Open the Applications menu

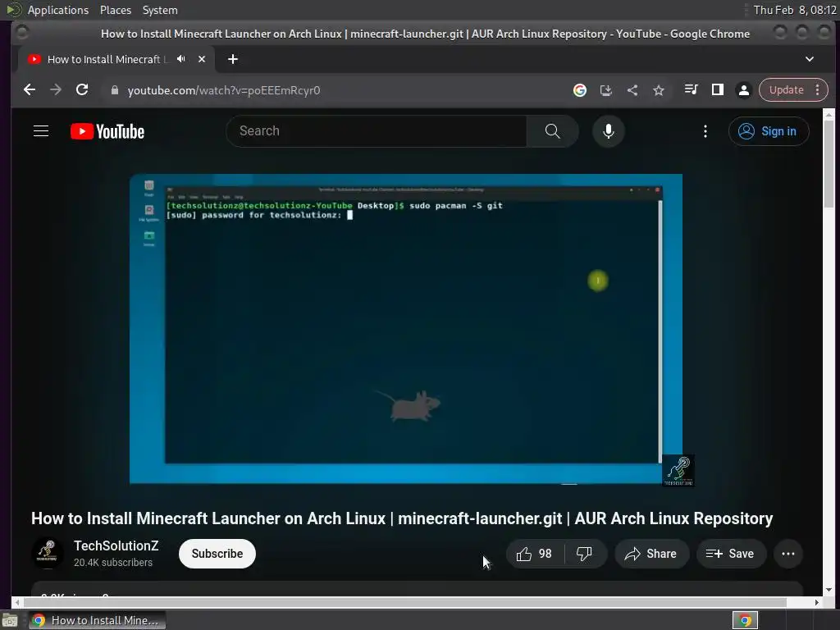tap(57, 10)
